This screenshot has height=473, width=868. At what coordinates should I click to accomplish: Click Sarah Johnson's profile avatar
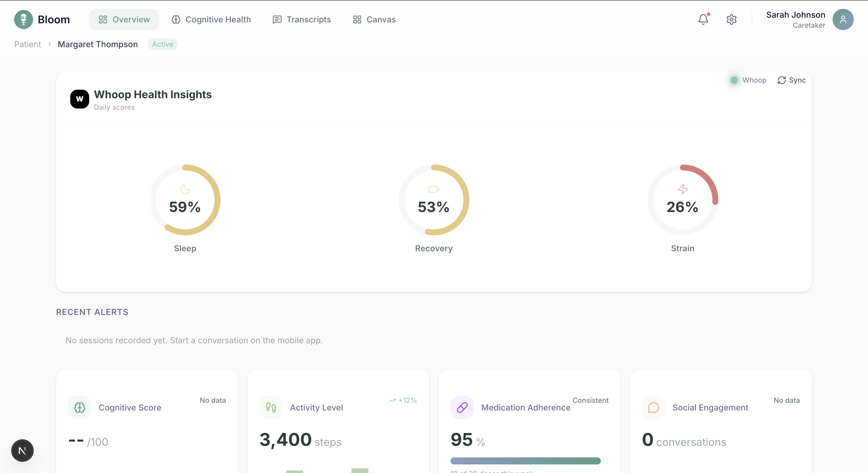843,19
